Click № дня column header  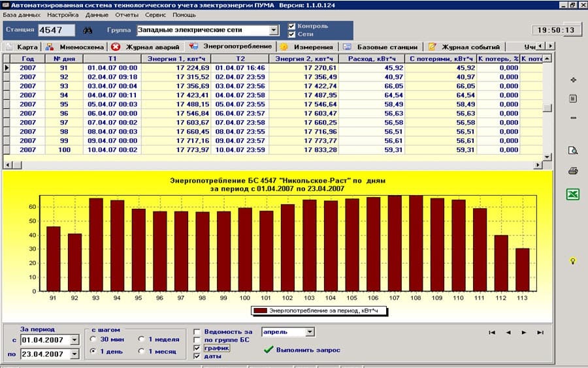point(64,59)
